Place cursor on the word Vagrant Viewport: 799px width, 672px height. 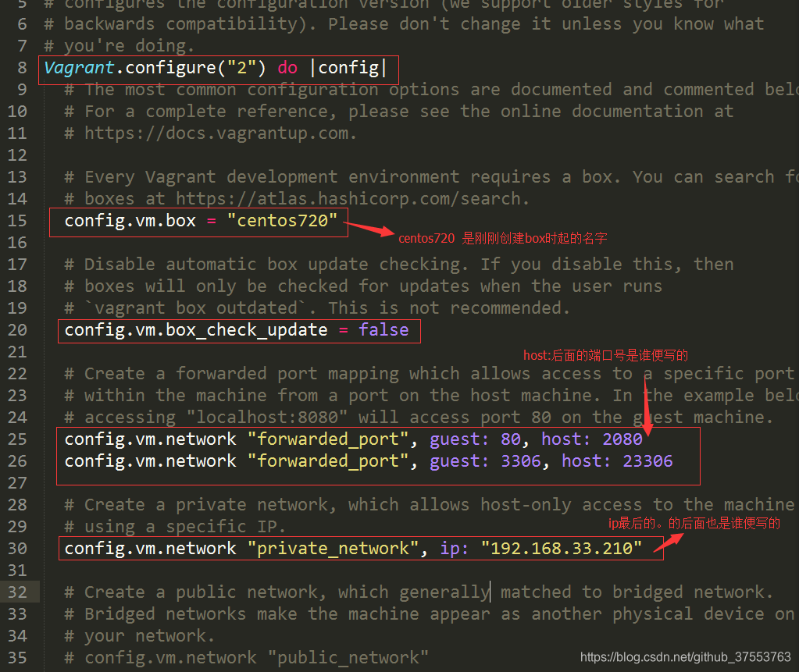pyautogui.click(x=79, y=68)
